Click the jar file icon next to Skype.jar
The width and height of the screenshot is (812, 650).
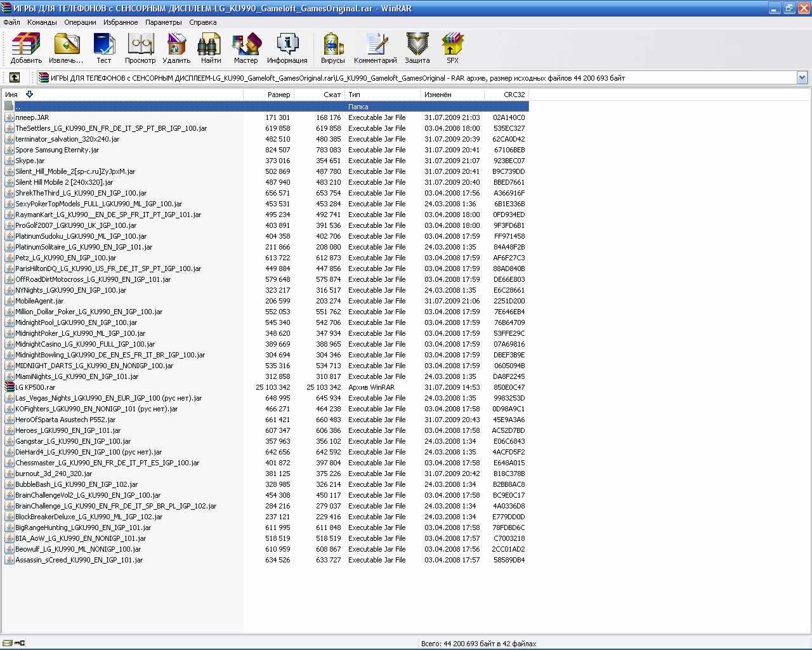(10, 161)
